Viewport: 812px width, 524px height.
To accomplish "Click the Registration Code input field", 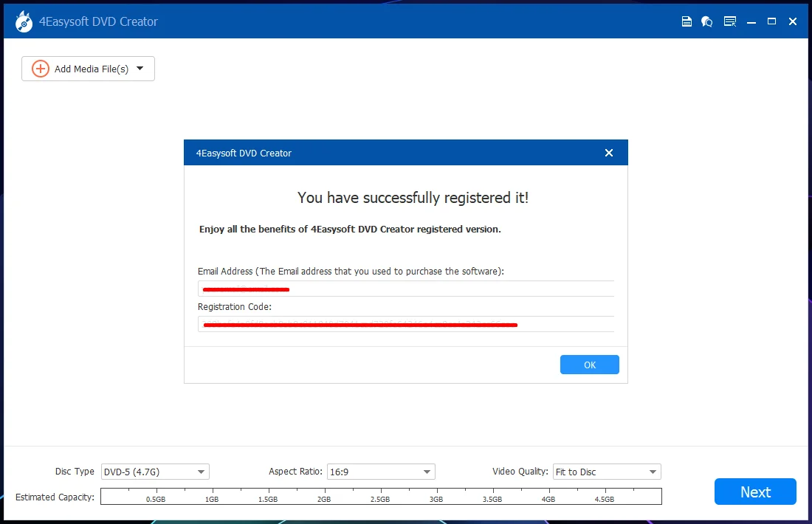I will (x=406, y=324).
